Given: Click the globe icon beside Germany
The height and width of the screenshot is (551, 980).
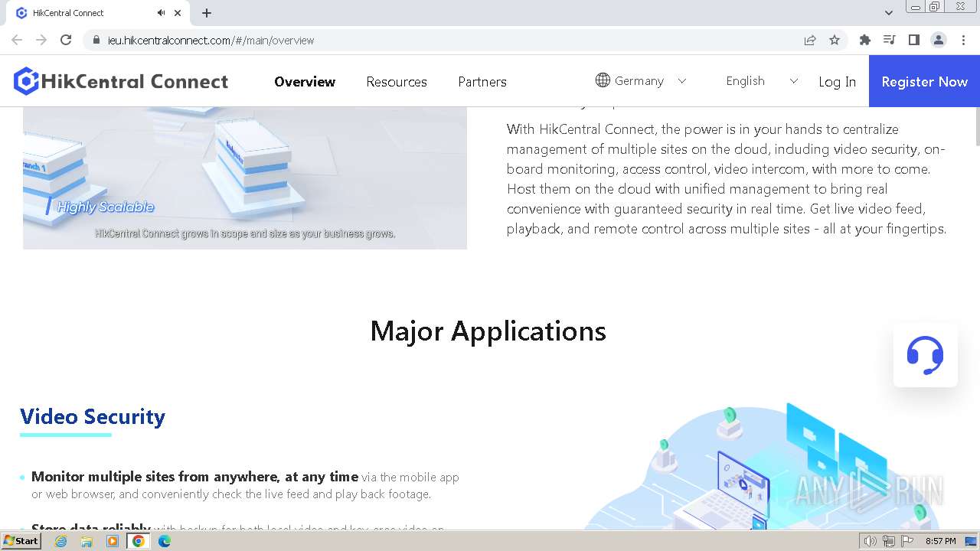Looking at the screenshot, I should (x=603, y=80).
